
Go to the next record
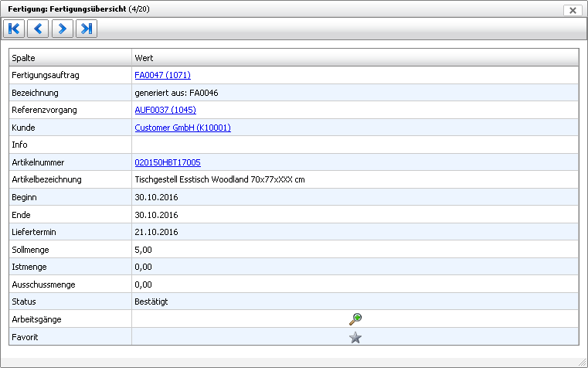[62, 29]
